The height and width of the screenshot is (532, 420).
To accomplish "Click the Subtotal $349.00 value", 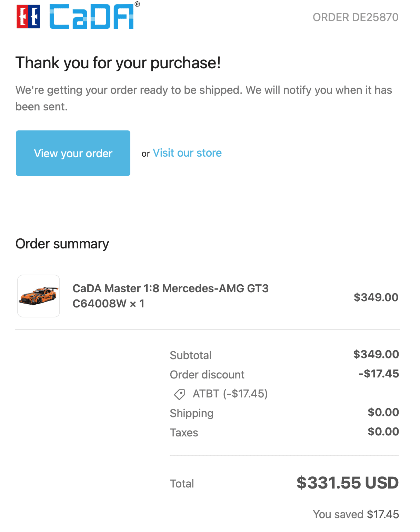I will (376, 354).
